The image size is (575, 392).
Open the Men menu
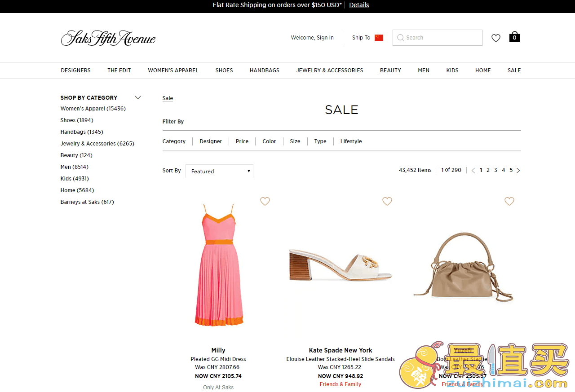424,70
